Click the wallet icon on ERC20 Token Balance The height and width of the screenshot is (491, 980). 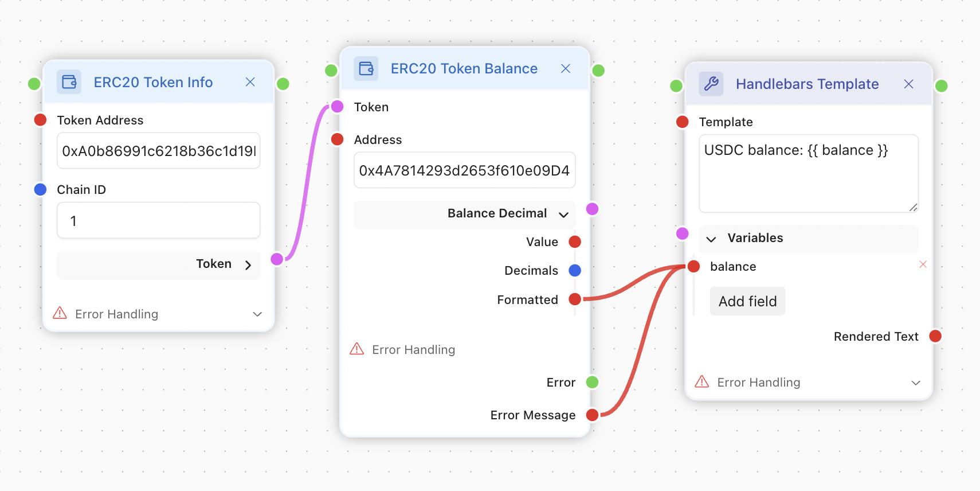tap(366, 69)
